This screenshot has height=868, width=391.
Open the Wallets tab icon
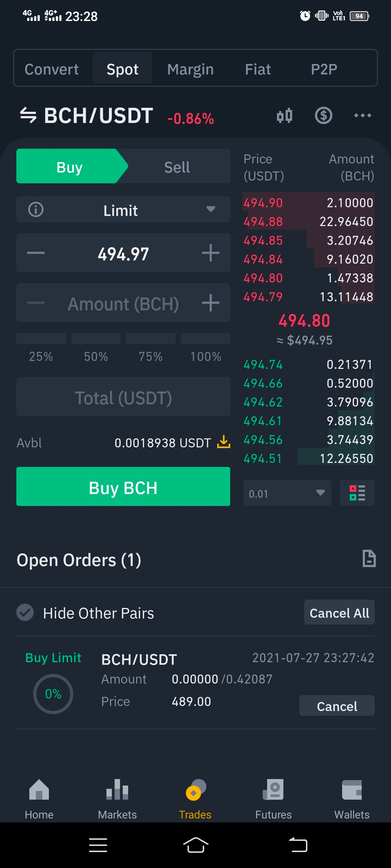[x=352, y=799]
